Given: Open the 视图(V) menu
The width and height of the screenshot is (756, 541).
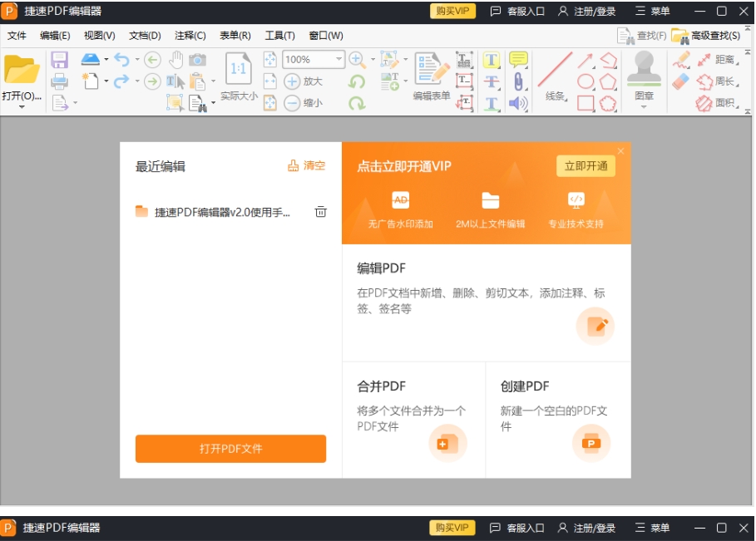Looking at the screenshot, I should 99,36.
